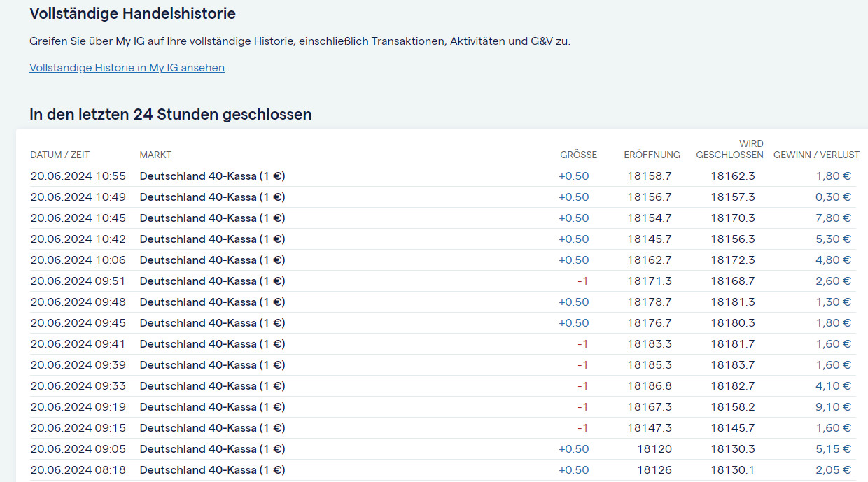This screenshot has height=482, width=868.
Task: Click the GRÖSSE column header
Action: pos(578,155)
